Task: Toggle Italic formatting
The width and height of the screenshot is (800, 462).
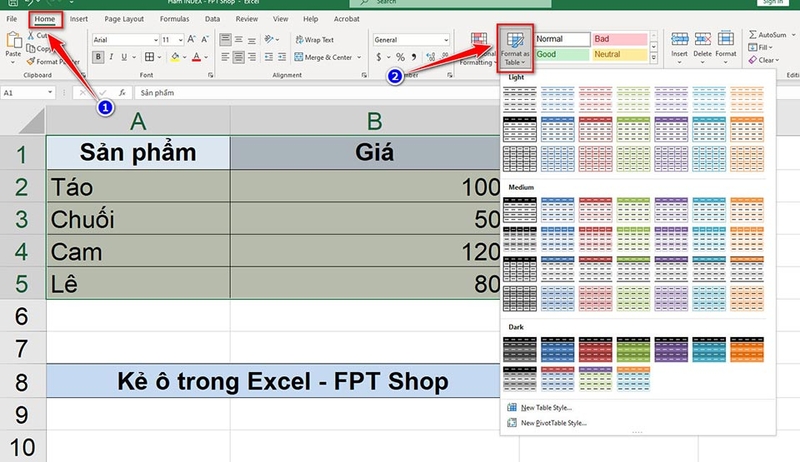Action: click(x=111, y=57)
